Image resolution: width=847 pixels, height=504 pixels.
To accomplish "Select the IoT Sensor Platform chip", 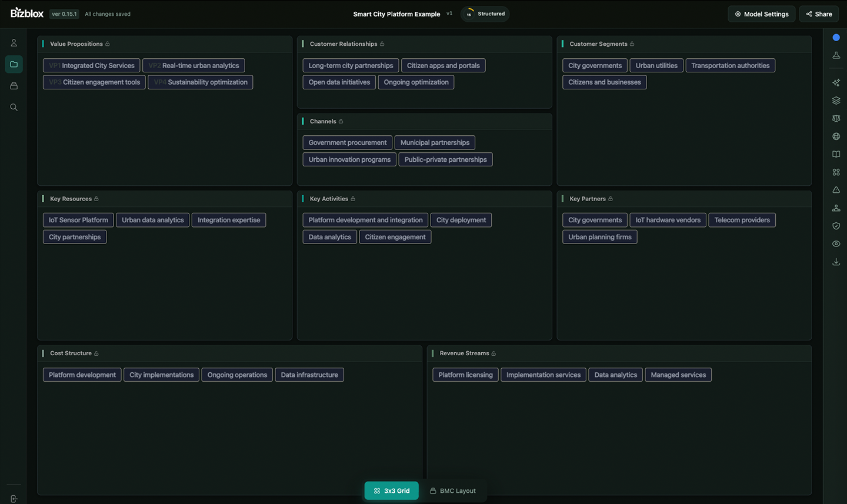I will (x=78, y=219).
